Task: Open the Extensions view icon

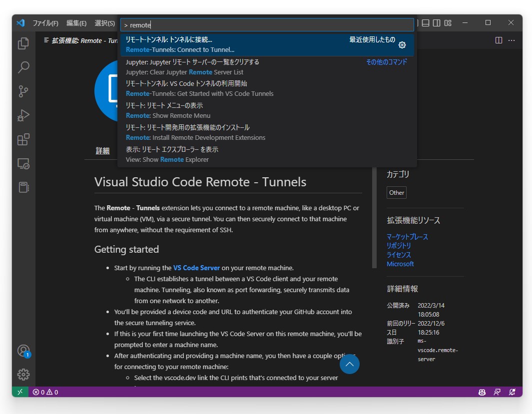Action: (x=23, y=139)
